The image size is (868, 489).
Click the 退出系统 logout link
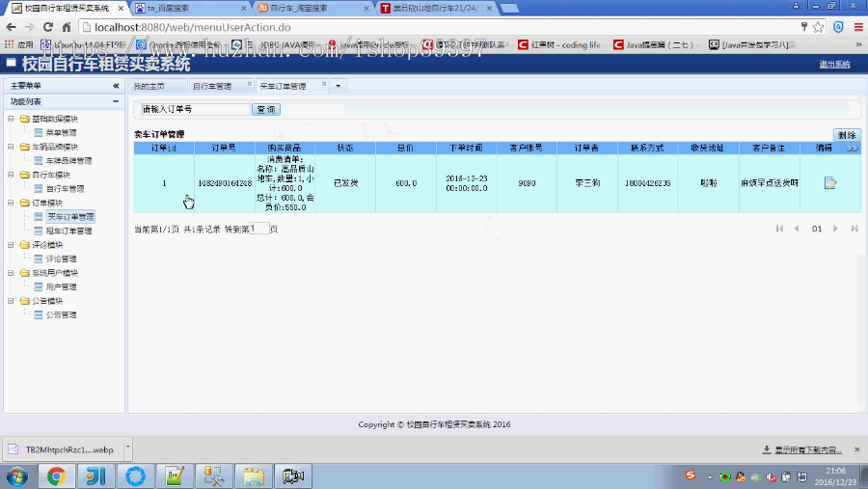click(x=835, y=65)
